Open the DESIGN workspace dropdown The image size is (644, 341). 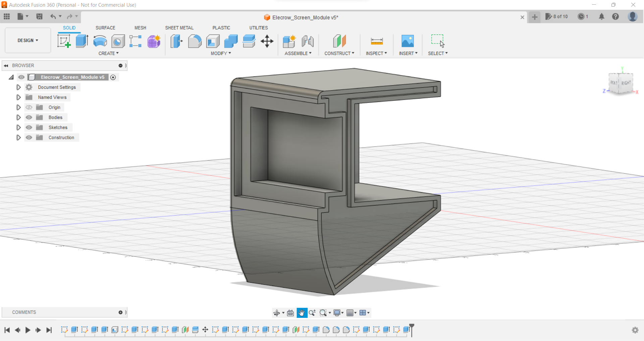click(28, 40)
